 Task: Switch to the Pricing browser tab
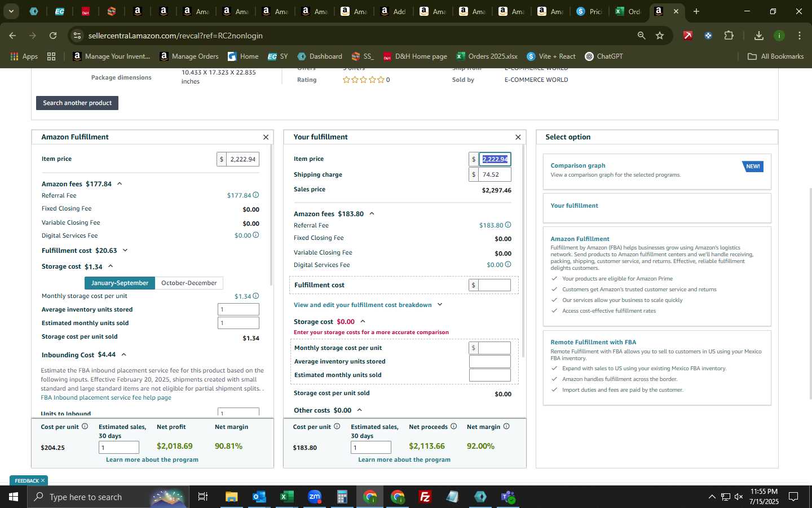[589, 11]
